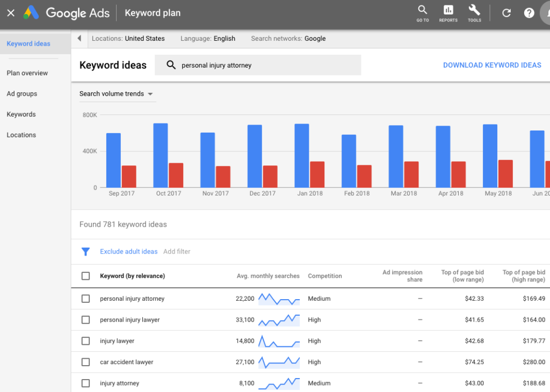Screen dimensions: 550x392
Task: Click the Medium competition value for injury attorney
Action: (x=319, y=383)
